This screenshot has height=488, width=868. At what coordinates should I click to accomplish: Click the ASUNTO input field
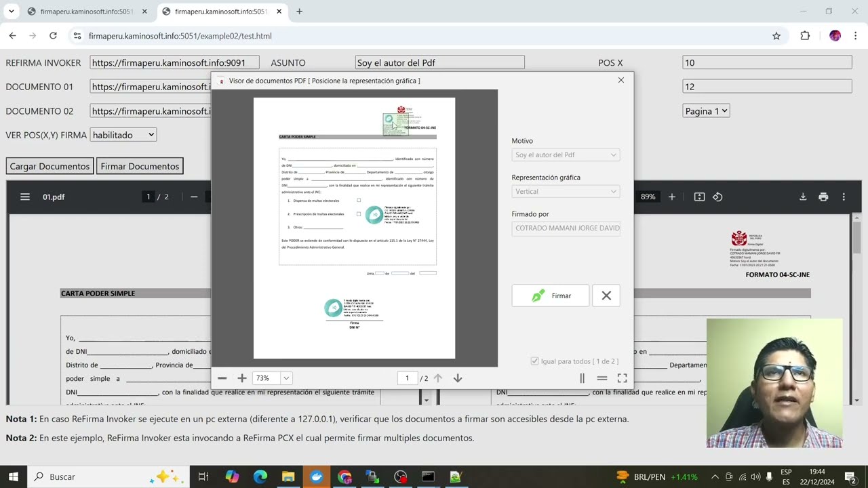tap(439, 62)
